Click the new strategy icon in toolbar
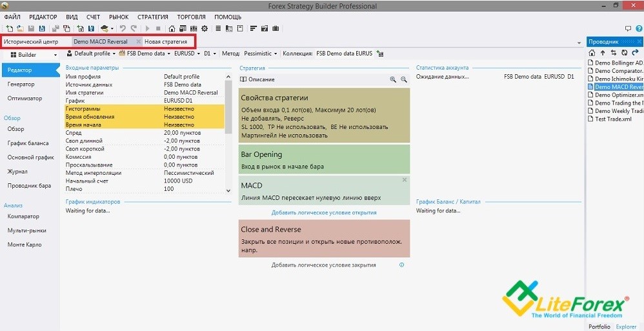 click(x=9, y=28)
